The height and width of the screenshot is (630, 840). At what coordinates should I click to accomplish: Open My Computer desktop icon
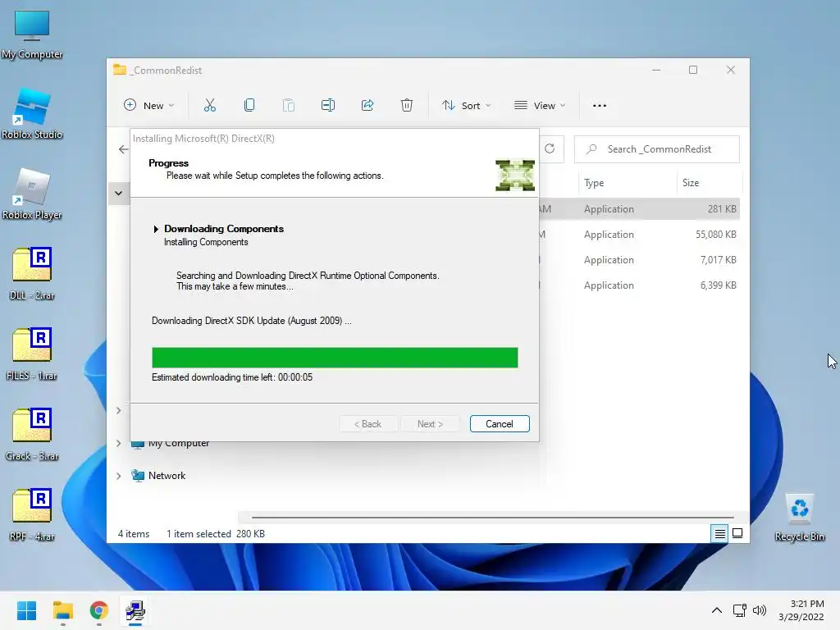[x=32, y=34]
